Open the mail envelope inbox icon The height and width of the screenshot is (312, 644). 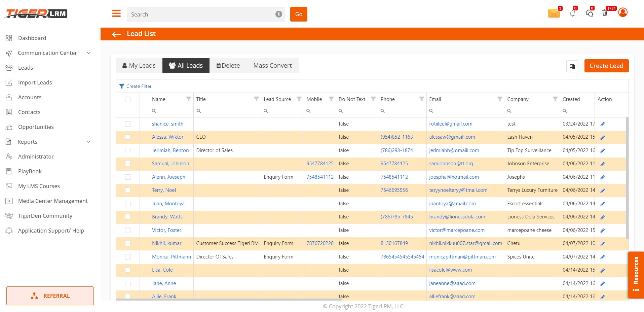pyautogui.click(x=554, y=13)
